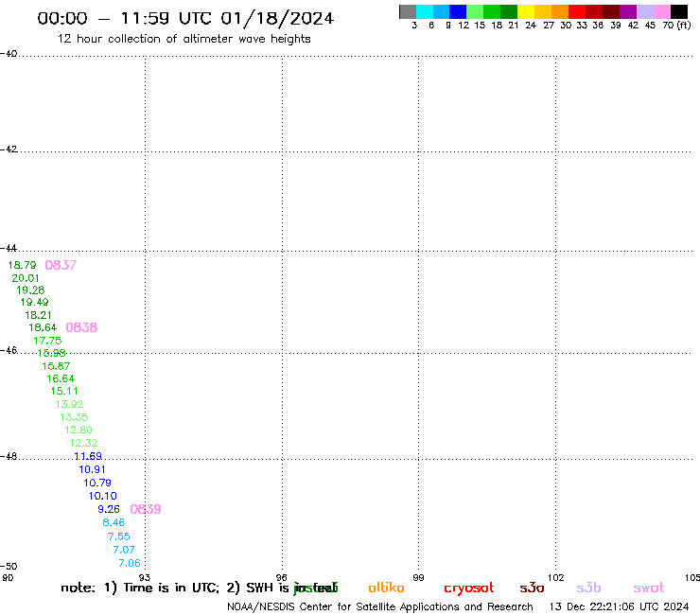
Task: Click the yellow 24 ft legend swatch
Action: (526, 11)
